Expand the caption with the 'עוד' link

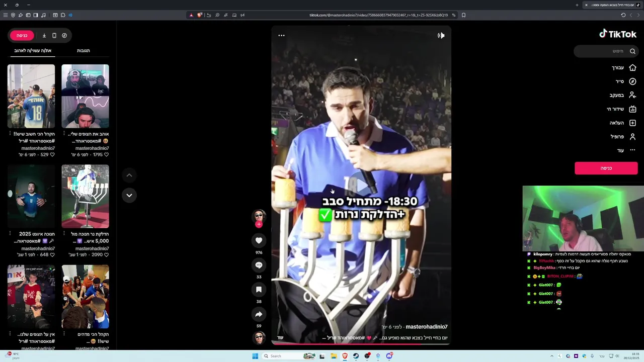pos(280,337)
